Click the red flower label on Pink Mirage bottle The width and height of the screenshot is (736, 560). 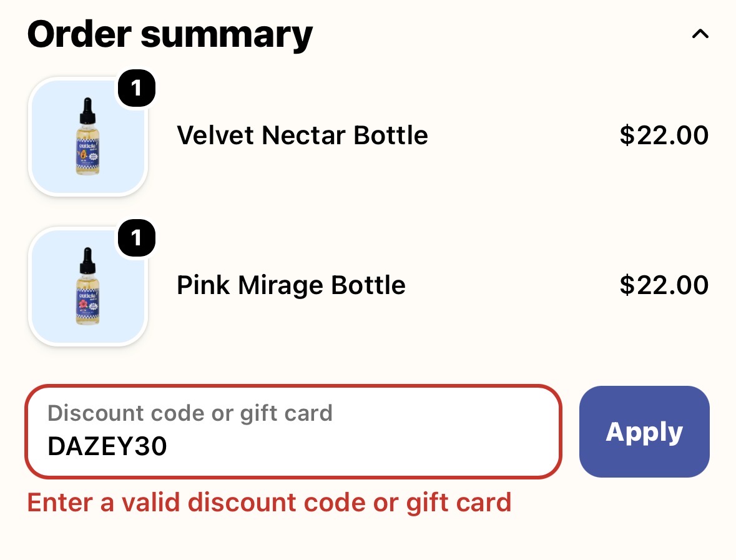click(x=84, y=305)
